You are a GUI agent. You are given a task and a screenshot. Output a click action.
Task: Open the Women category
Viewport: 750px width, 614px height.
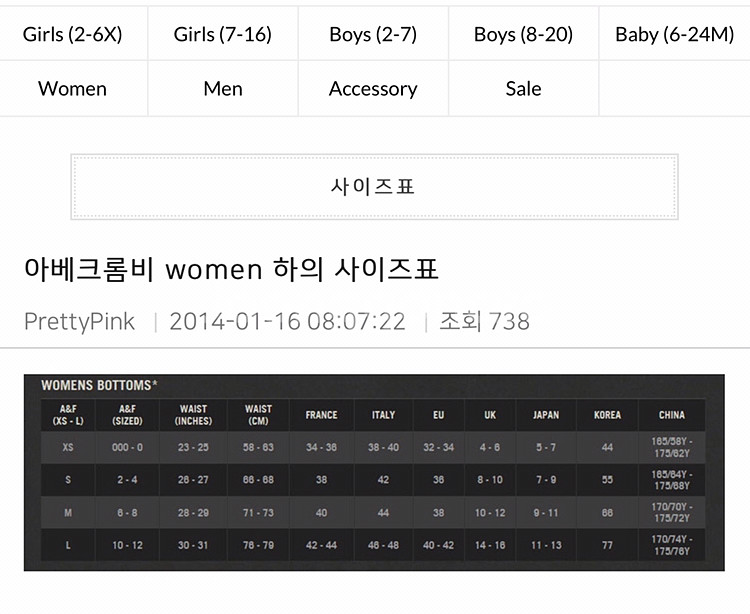(x=73, y=88)
